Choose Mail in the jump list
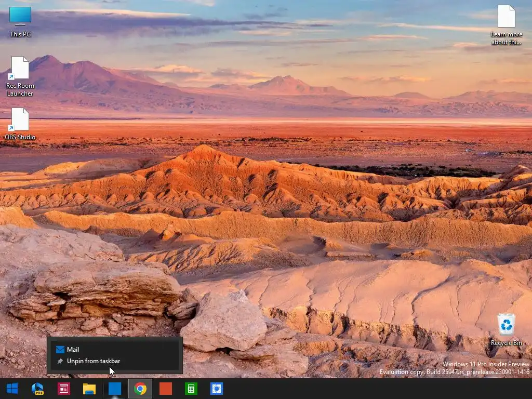 click(115, 350)
